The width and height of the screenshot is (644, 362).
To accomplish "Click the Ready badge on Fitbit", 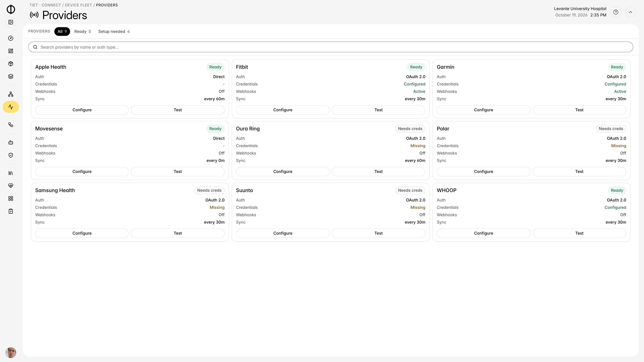I will [416, 67].
